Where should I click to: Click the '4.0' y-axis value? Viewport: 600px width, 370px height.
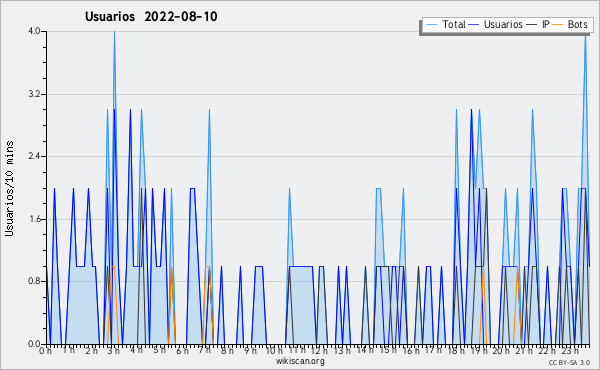click(34, 31)
